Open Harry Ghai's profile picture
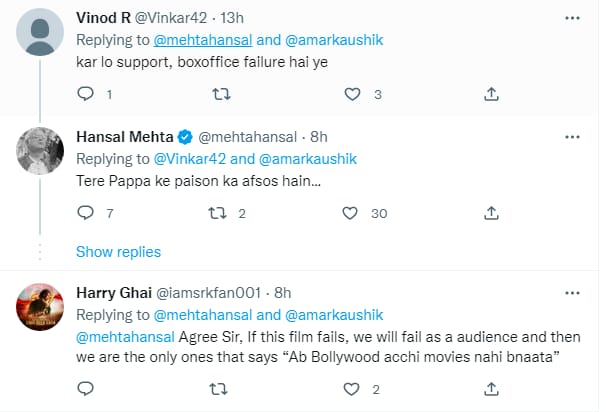Viewport: 606px width, 412px height. (41, 310)
